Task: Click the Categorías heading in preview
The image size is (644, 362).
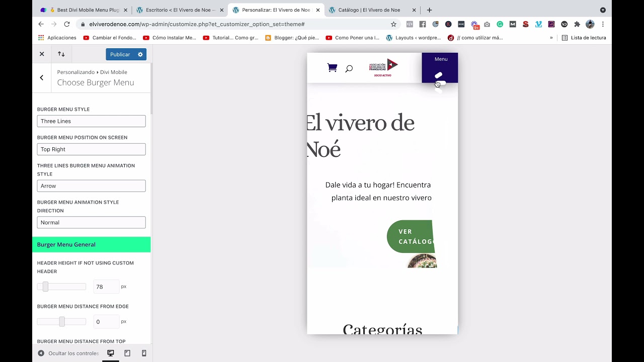Action: coord(382,329)
